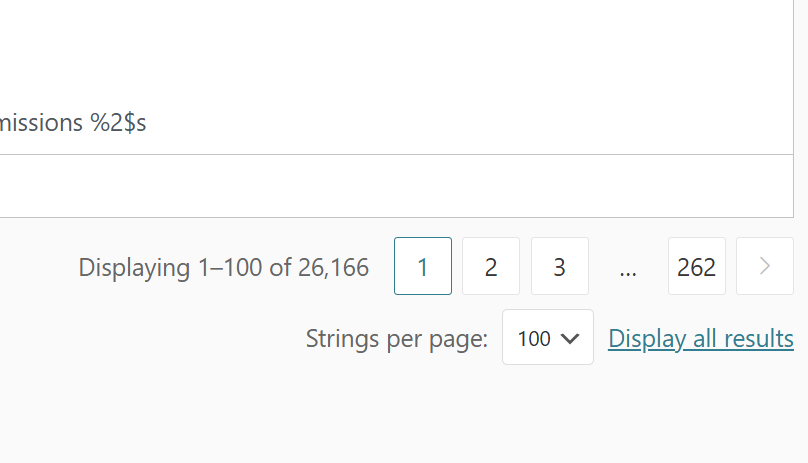
Task: Click the empty table row below the string
Action: coord(396,186)
